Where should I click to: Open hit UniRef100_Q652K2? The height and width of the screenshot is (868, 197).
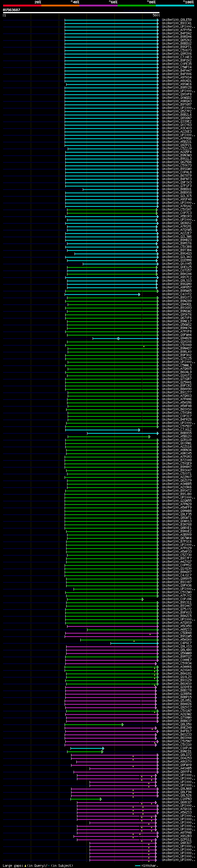coord(177,40)
